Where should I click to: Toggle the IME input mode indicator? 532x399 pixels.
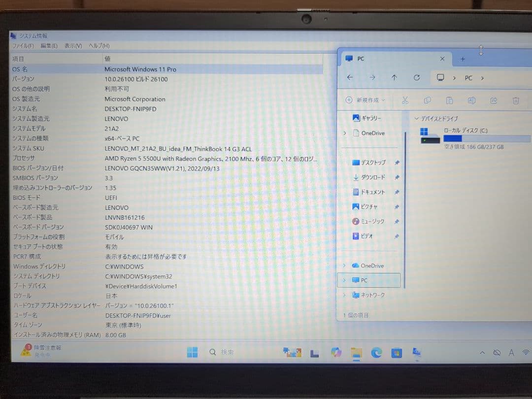pos(511,353)
